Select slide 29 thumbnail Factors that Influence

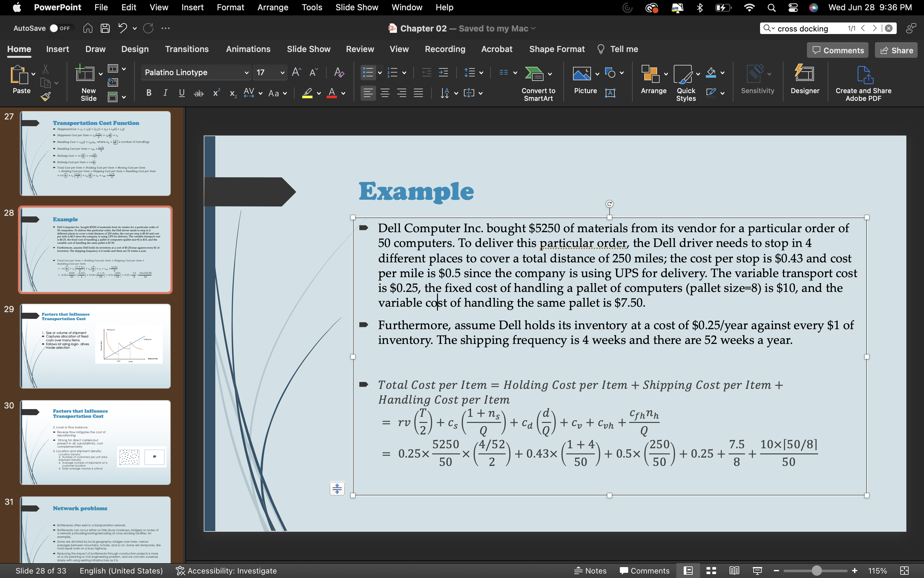point(96,346)
